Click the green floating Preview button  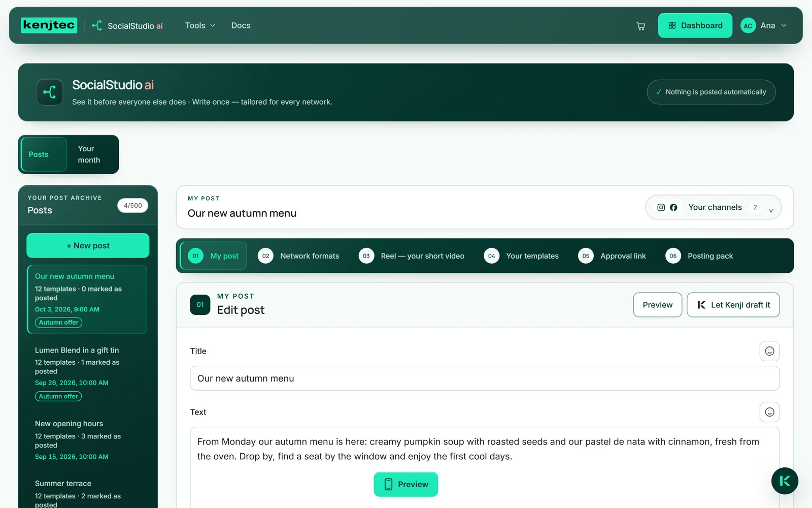[406, 484]
